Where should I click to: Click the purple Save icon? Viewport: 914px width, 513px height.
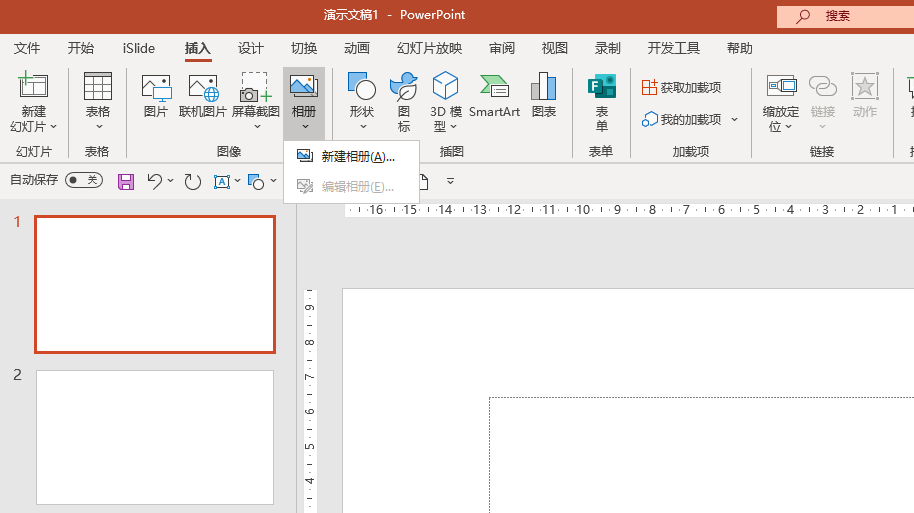126,182
